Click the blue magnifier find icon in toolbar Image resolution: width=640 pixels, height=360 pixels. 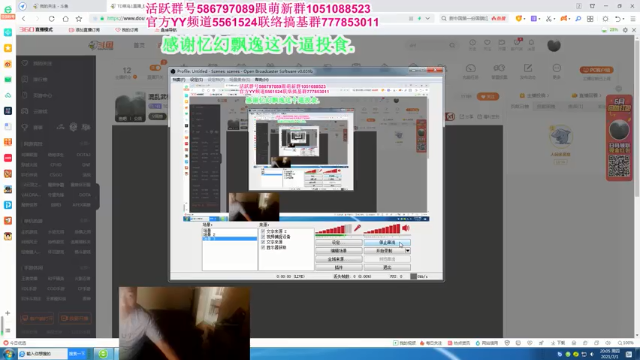pyautogui.click(x=578, y=19)
